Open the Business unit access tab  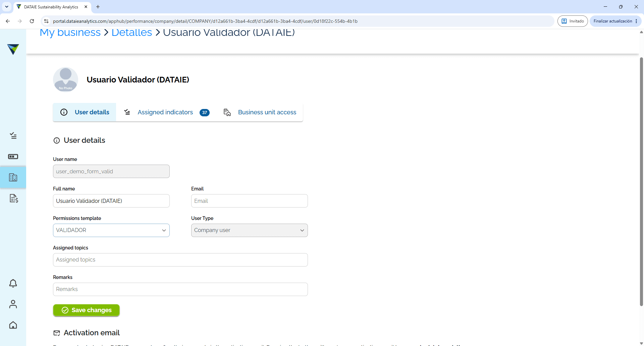click(x=260, y=112)
